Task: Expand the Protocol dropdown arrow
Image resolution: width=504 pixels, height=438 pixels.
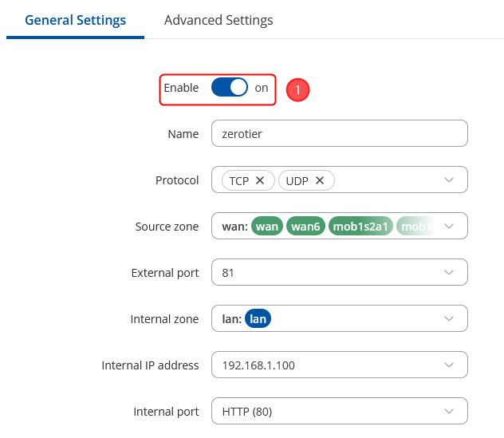Action: (449, 180)
